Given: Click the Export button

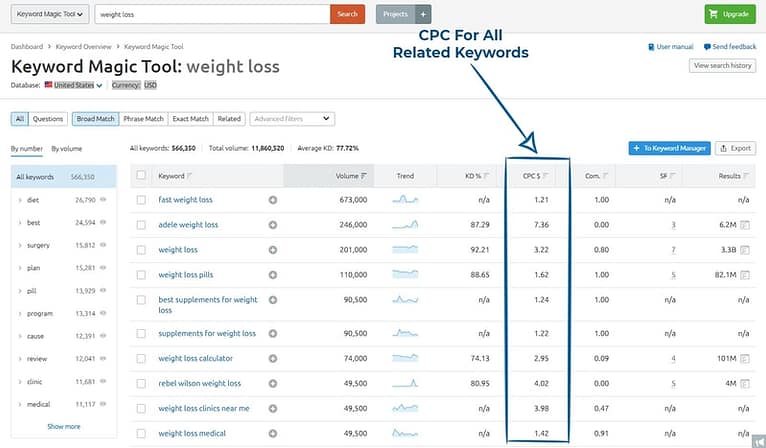Looking at the screenshot, I should point(736,148).
